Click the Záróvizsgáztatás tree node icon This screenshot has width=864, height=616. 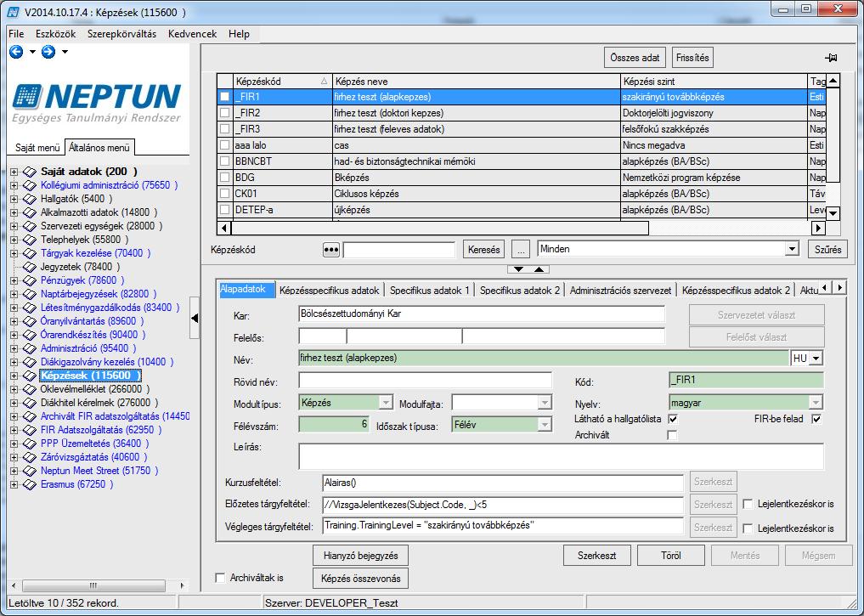point(29,457)
